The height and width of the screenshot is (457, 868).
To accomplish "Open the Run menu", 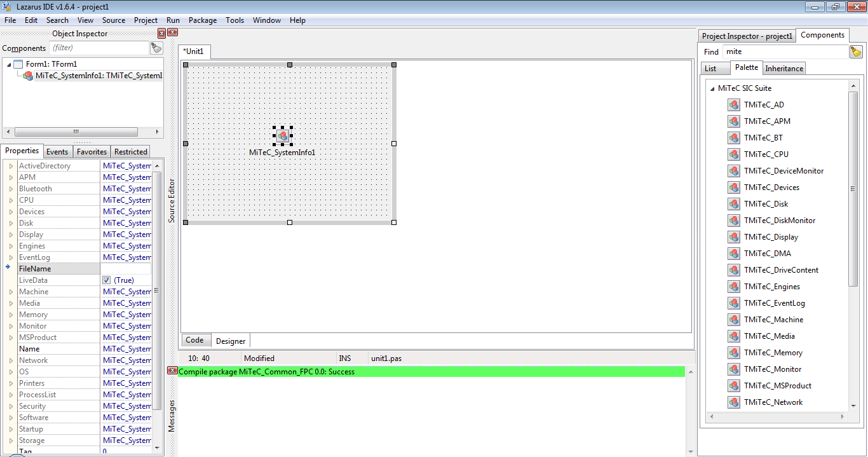I will 173,20.
